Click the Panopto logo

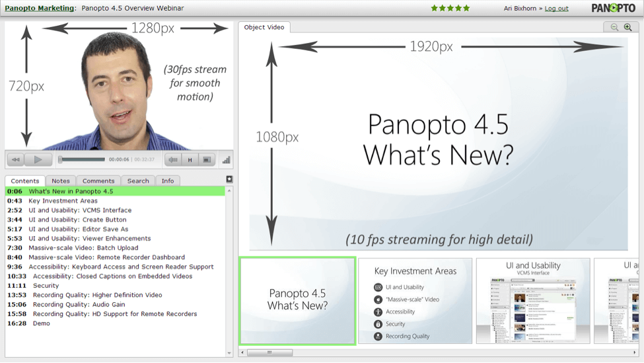click(613, 8)
